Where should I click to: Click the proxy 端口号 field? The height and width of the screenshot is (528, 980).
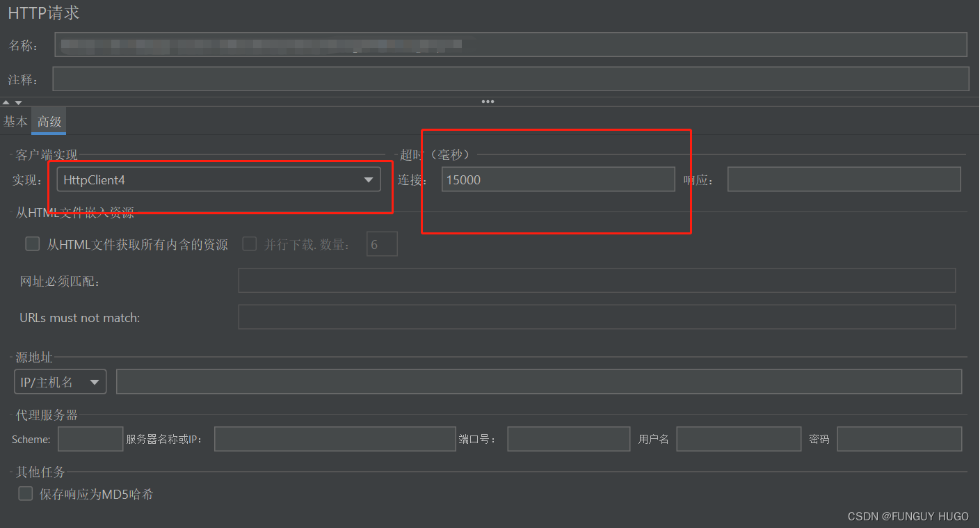[x=568, y=438]
